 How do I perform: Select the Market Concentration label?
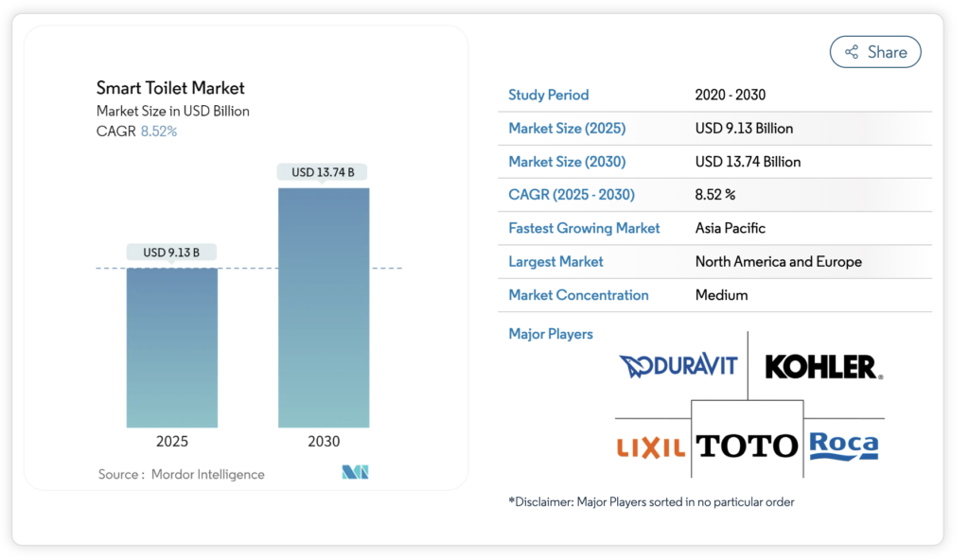tap(578, 295)
